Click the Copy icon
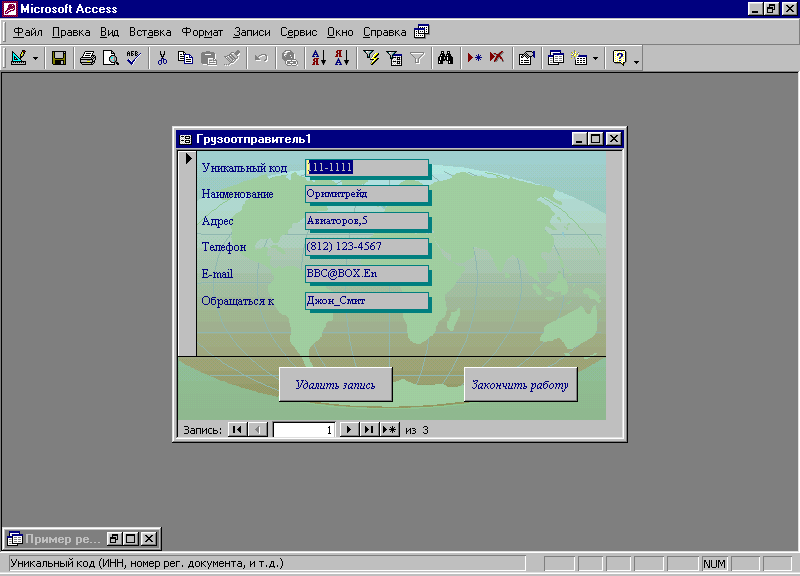The width and height of the screenshot is (800, 576). pos(185,58)
